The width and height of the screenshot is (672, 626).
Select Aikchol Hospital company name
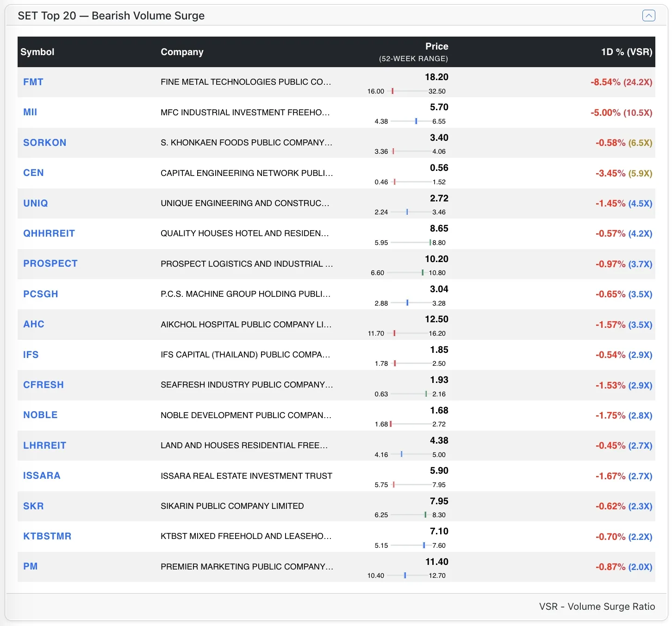click(246, 325)
